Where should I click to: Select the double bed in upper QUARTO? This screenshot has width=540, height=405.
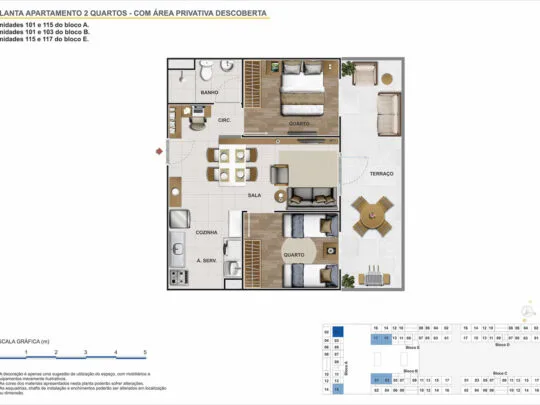click(303, 88)
